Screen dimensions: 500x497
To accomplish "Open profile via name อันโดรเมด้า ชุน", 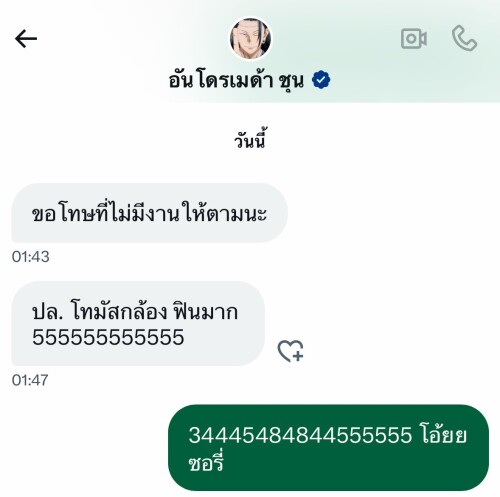I will pyautogui.click(x=236, y=80).
